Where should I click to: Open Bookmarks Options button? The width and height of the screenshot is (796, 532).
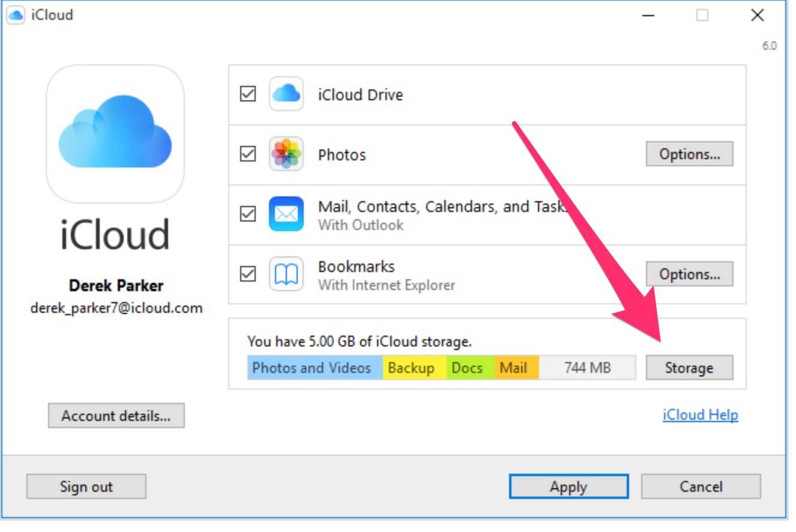pos(689,274)
